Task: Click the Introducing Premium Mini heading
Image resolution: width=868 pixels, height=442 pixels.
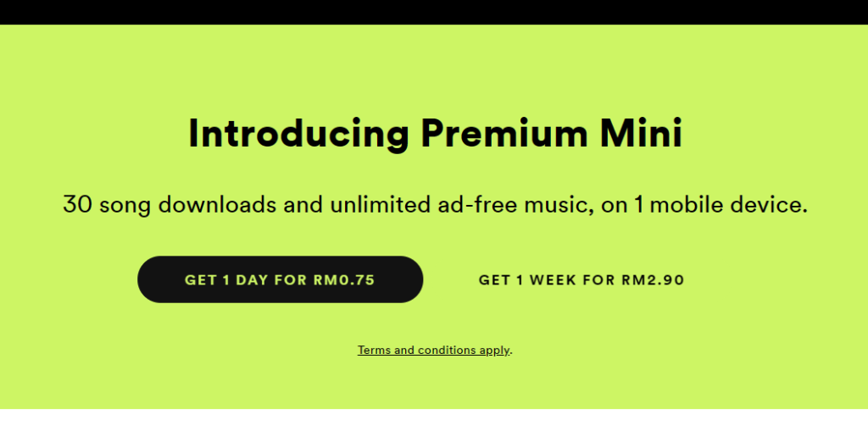Action: click(435, 134)
